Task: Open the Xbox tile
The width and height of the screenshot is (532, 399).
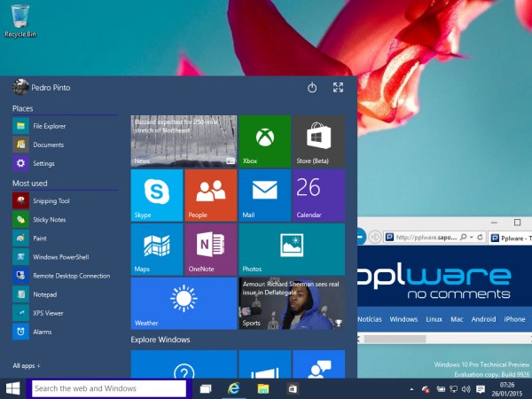Action: point(264,141)
